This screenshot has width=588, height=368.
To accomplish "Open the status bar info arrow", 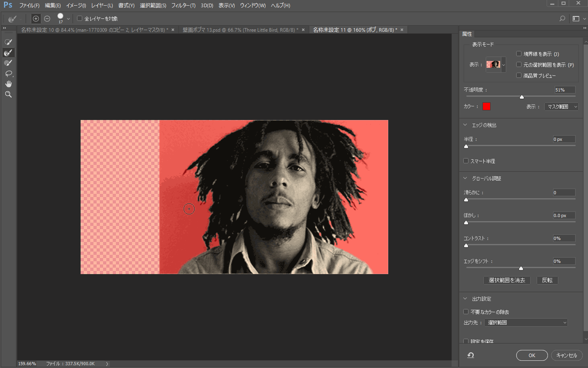I will click(107, 364).
